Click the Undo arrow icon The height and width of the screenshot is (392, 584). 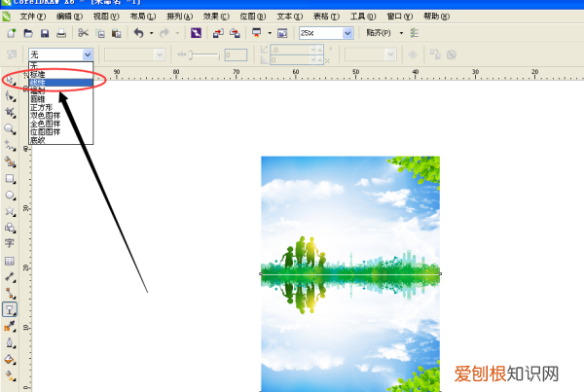tap(138, 33)
